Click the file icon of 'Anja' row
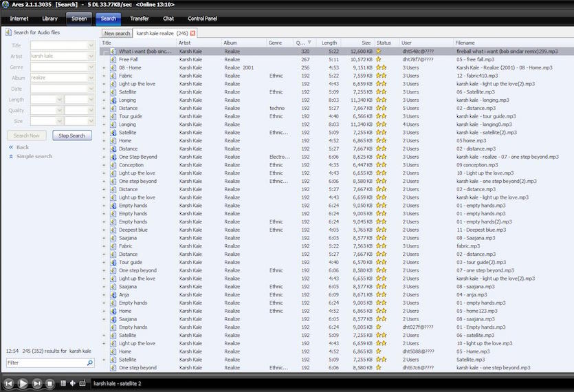574x392 pixels. click(113, 294)
